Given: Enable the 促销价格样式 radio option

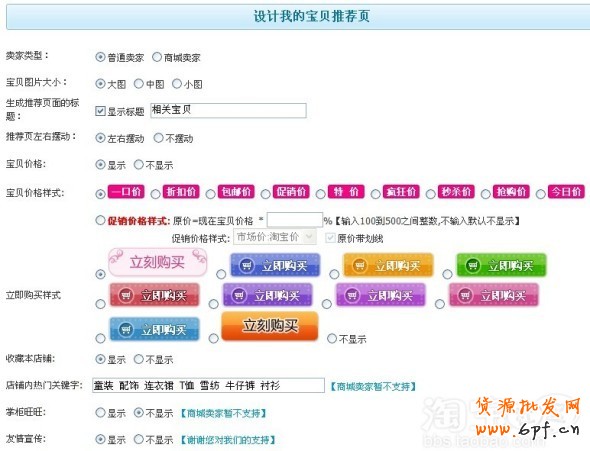Looking at the screenshot, I should [x=100, y=220].
